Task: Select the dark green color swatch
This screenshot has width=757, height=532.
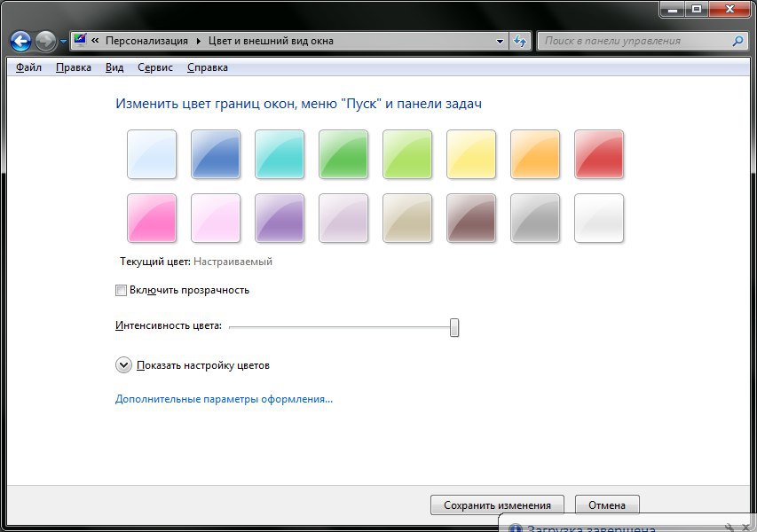Action: [343, 154]
